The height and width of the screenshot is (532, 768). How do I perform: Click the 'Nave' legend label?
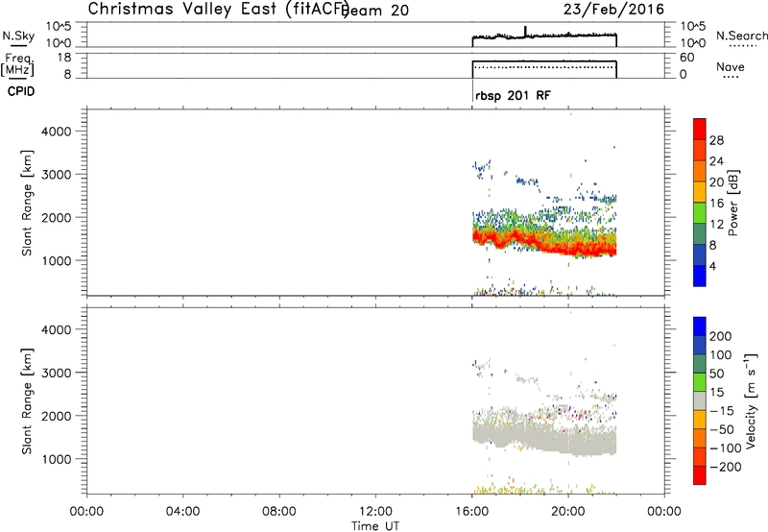click(x=730, y=67)
